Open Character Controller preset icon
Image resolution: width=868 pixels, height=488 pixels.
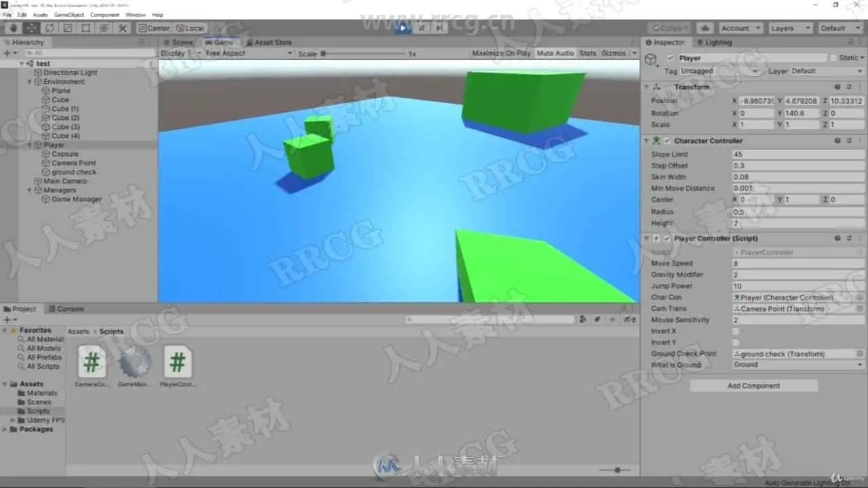pyautogui.click(x=849, y=141)
